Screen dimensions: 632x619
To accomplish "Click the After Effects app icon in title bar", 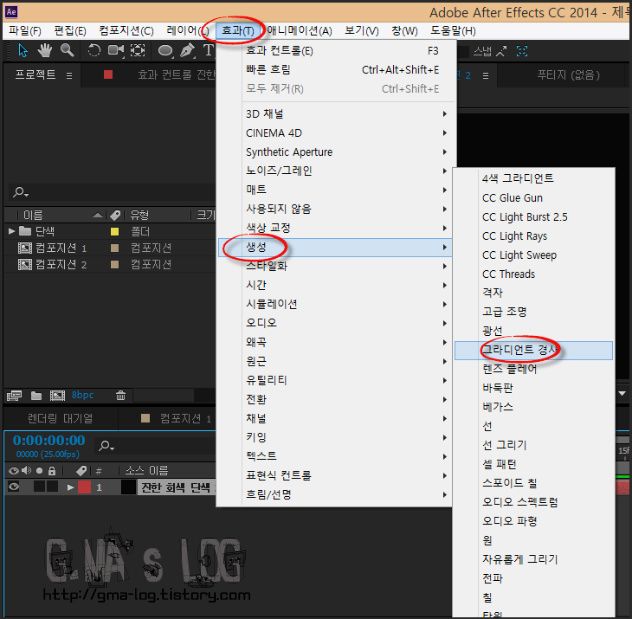I will [x=11, y=12].
